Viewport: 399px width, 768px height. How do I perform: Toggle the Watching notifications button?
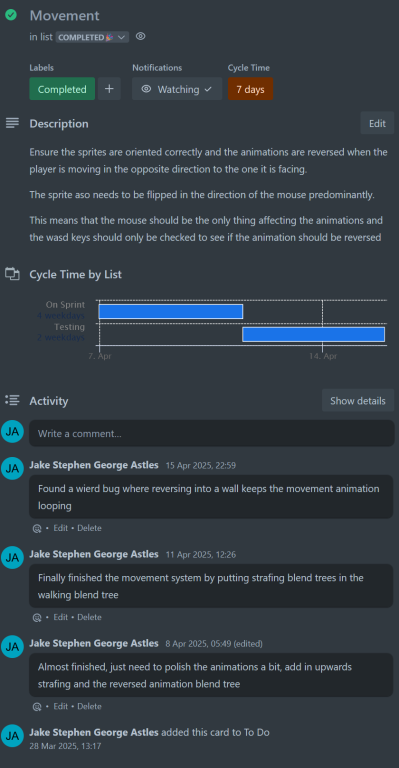pyautogui.click(x=177, y=89)
